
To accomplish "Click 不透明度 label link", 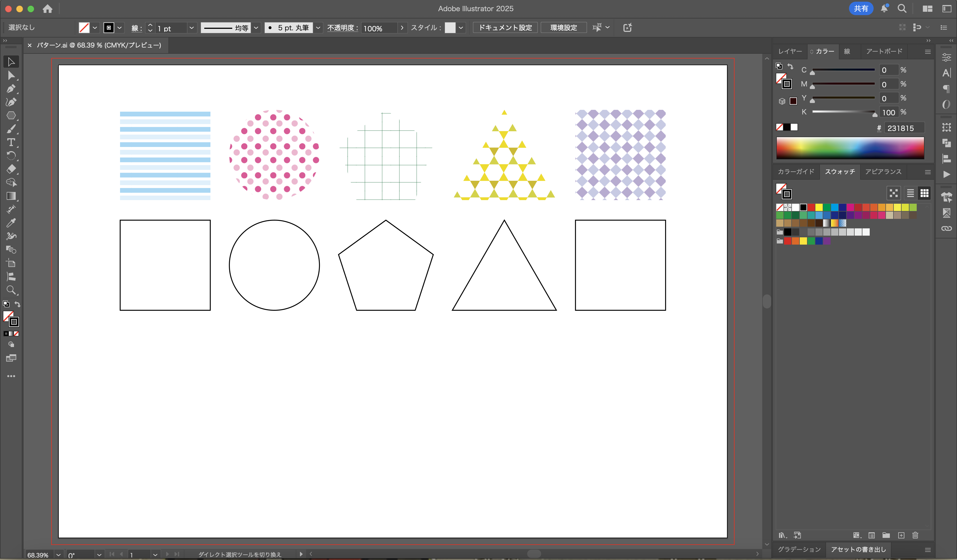I will 342,28.
